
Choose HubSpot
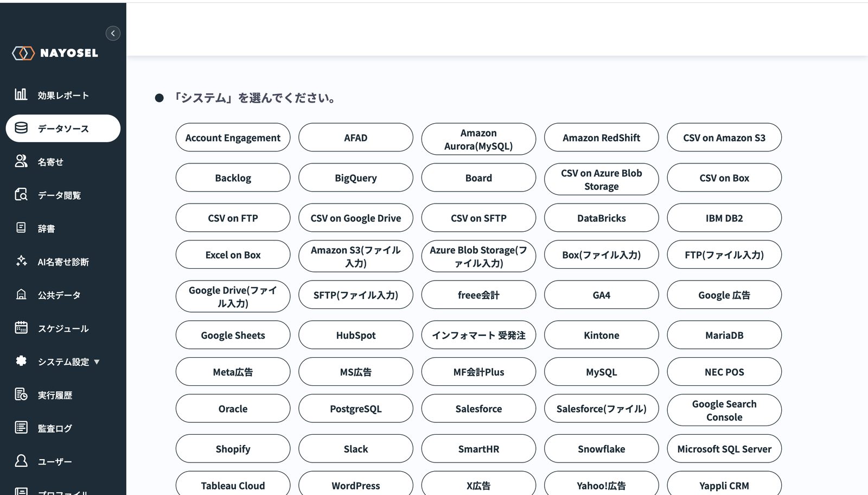click(356, 335)
